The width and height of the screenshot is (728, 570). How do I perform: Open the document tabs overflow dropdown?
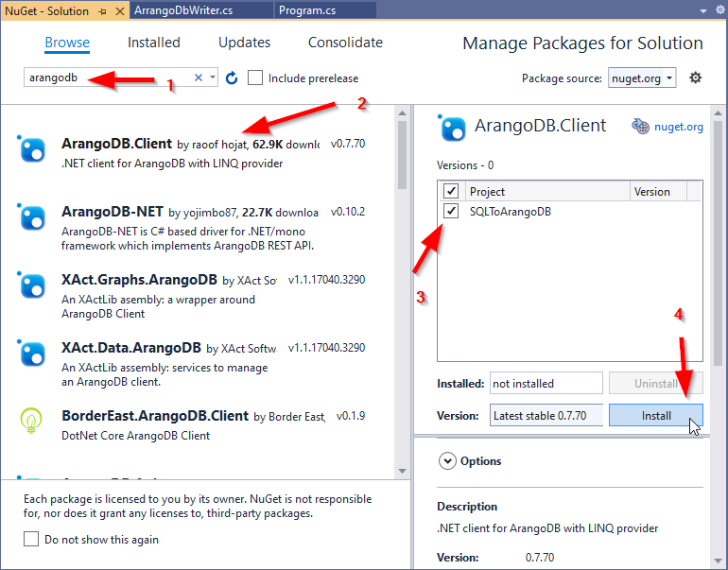(703, 10)
